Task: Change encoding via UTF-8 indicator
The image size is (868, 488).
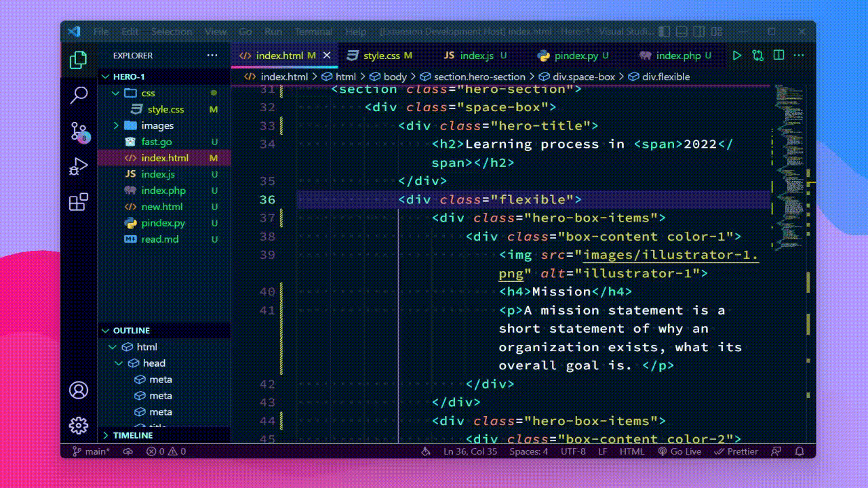Action: pos(573,451)
